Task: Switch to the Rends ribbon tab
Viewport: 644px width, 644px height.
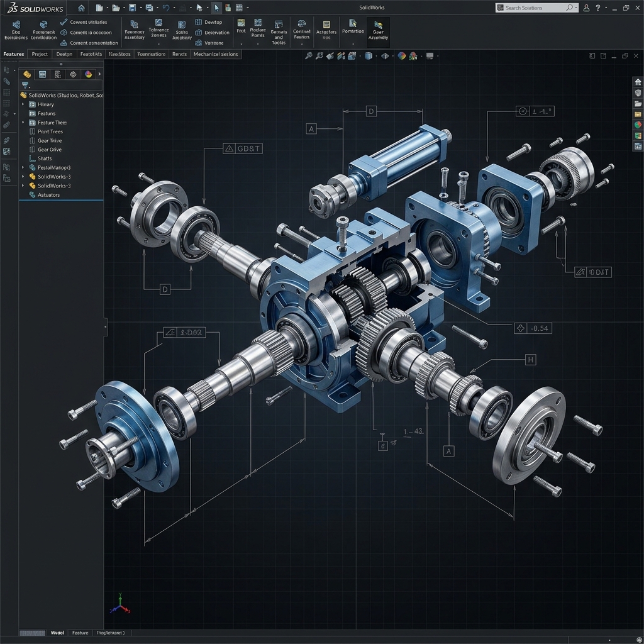Action: click(x=179, y=54)
